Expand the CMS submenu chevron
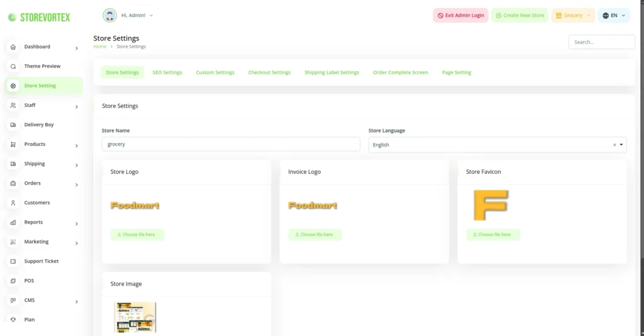 [76, 301]
